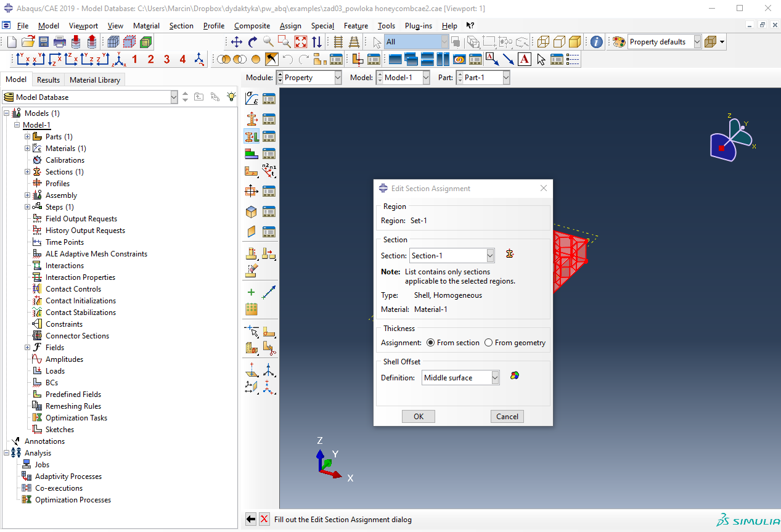Viewport: 781px width, 532px height.
Task: Open the Section-1 dropdown in dialog
Action: 490,255
